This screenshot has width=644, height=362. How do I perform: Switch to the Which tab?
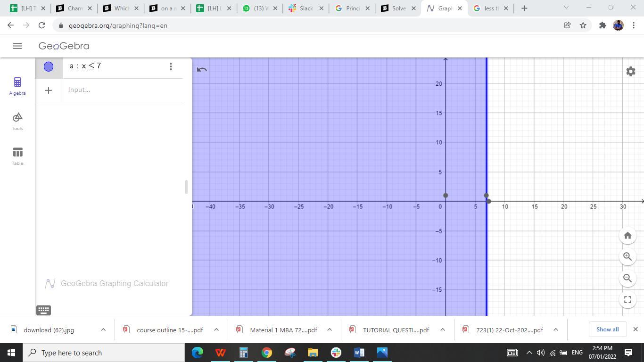tap(121, 8)
